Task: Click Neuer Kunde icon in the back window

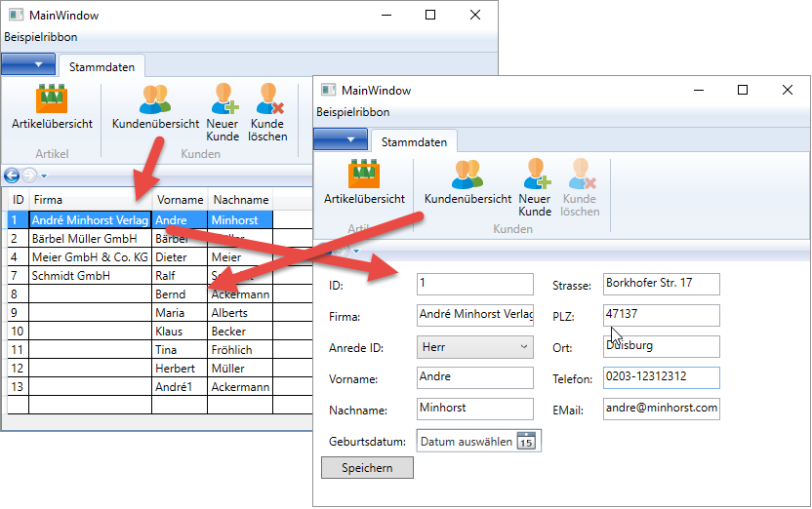Action: (223, 99)
